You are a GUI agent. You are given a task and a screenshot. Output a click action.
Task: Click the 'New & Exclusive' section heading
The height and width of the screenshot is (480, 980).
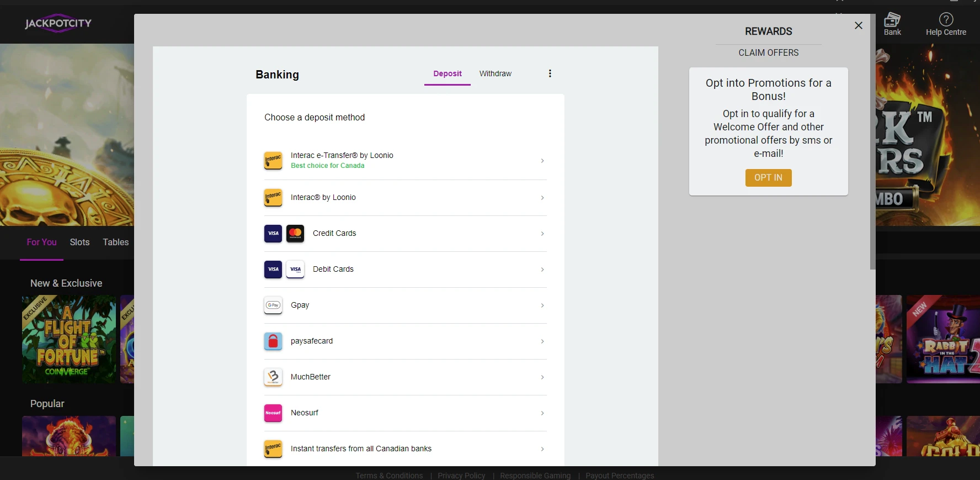pos(66,283)
